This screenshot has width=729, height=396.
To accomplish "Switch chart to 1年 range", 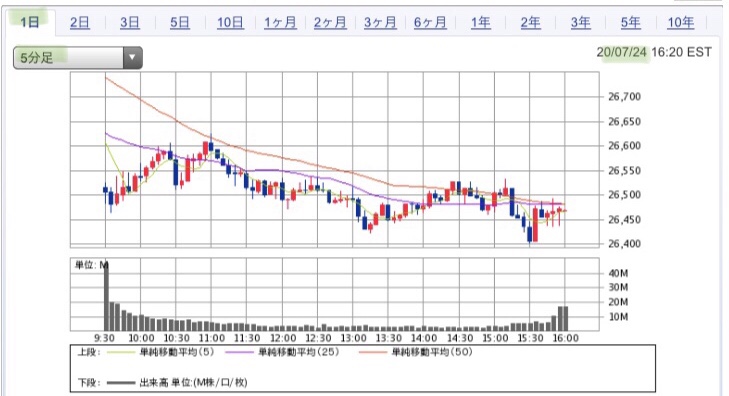I will point(481,22).
